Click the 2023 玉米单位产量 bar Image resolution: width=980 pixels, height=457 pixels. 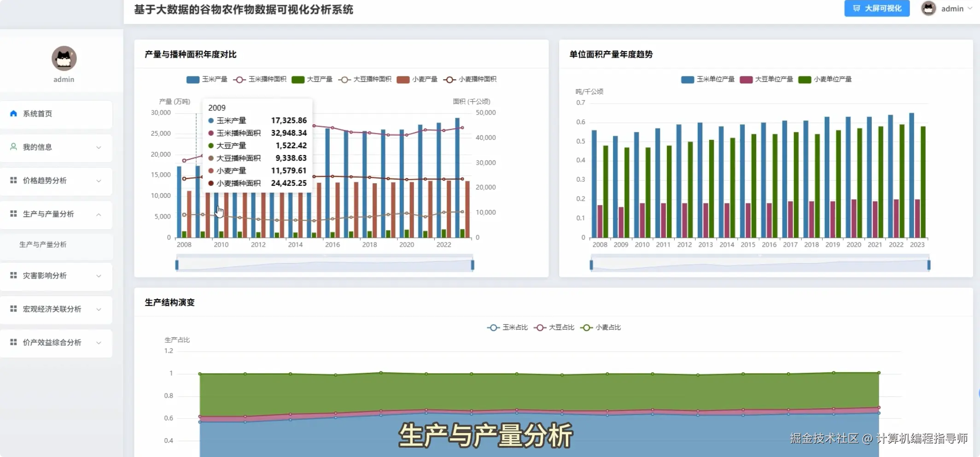click(911, 175)
